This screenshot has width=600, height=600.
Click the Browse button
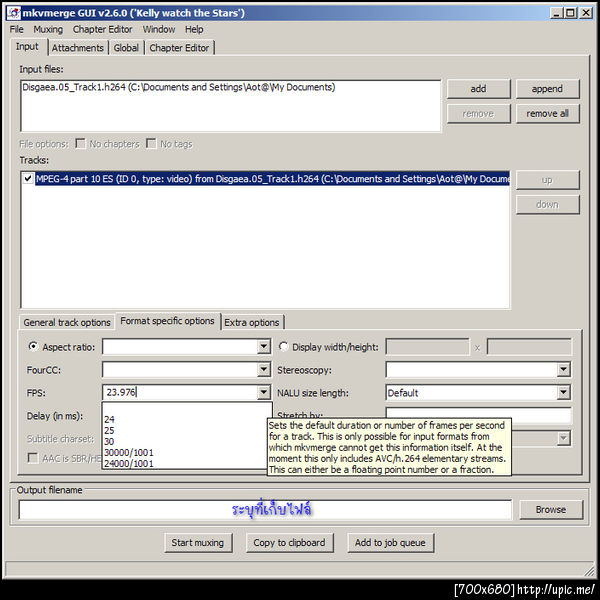551,510
